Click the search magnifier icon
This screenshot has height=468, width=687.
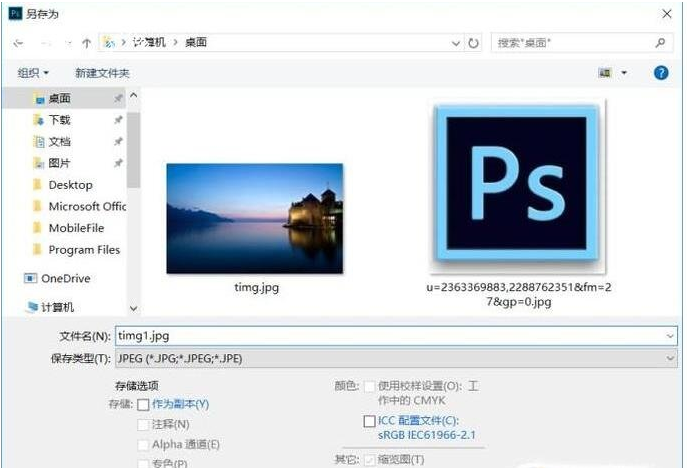[x=660, y=43]
